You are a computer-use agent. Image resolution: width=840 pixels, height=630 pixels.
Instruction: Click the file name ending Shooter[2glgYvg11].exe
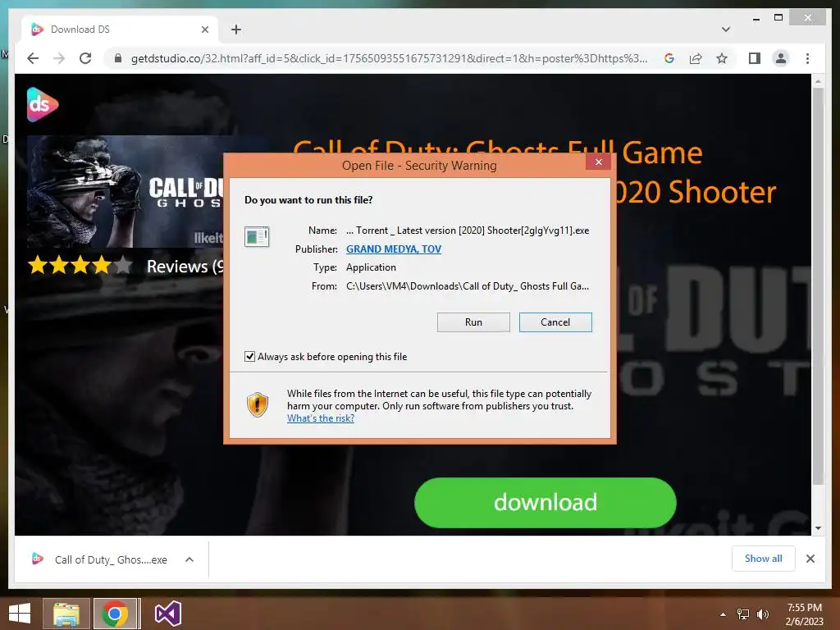pos(467,231)
